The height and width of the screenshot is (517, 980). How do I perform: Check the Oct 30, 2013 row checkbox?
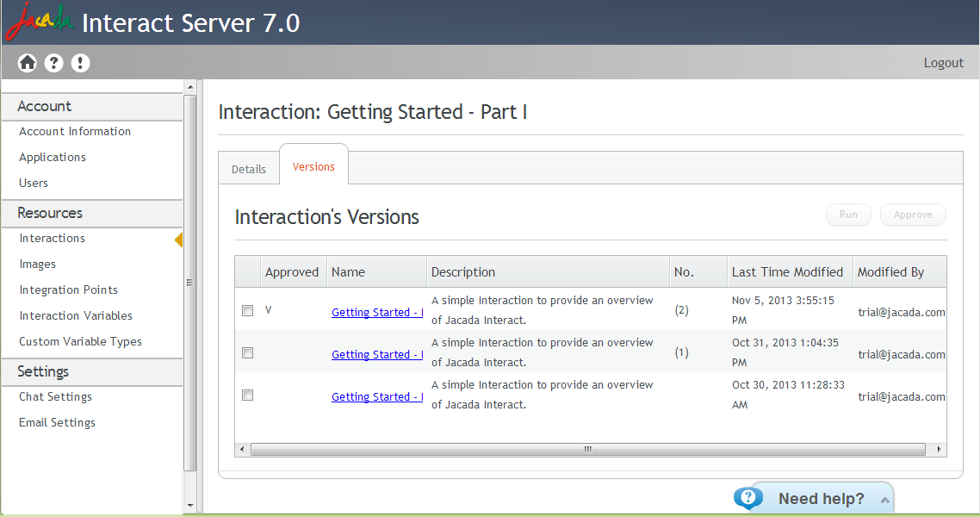point(247,396)
